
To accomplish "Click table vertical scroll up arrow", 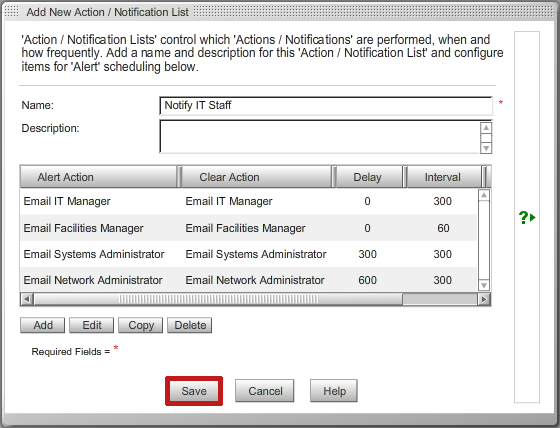I will pos(484,195).
